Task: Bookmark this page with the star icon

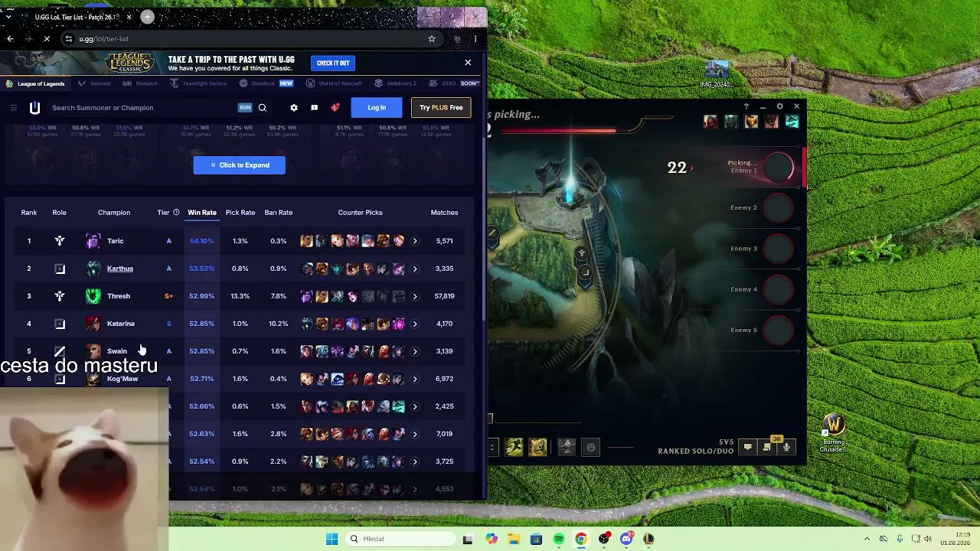Action: click(432, 39)
